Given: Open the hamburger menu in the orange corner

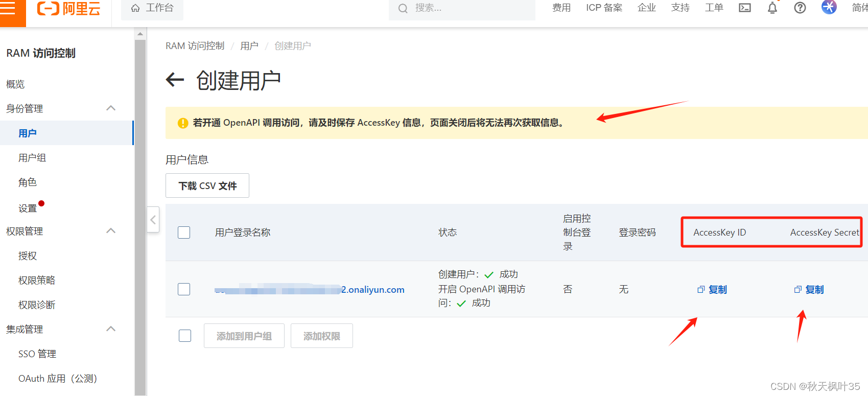Looking at the screenshot, I should 8,8.
